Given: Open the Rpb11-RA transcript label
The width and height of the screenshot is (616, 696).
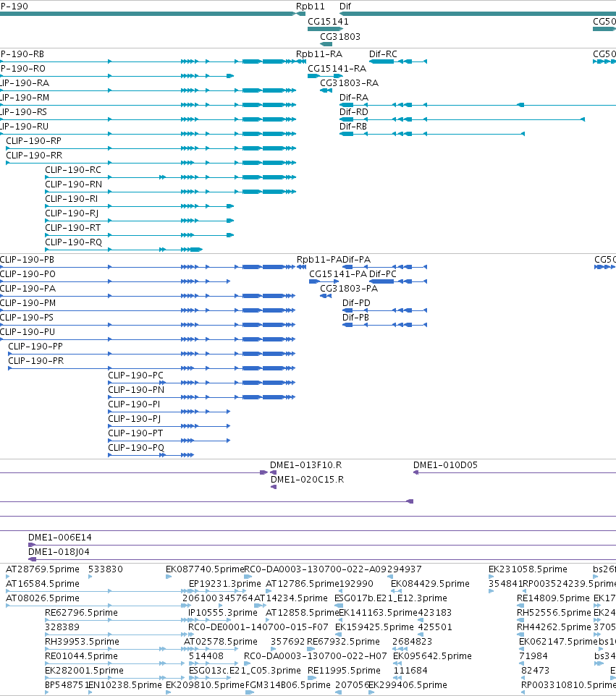Looking at the screenshot, I should (x=319, y=54).
